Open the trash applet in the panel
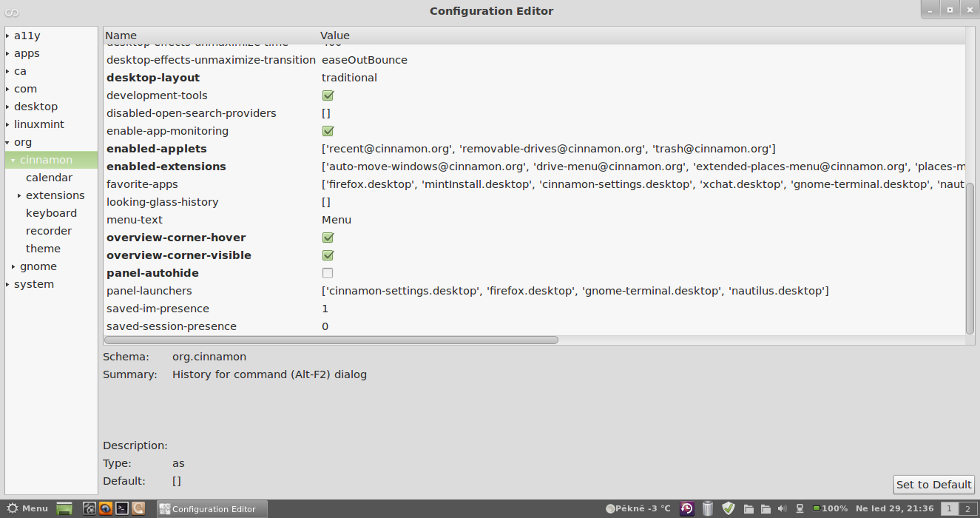980x518 pixels. pos(708,508)
